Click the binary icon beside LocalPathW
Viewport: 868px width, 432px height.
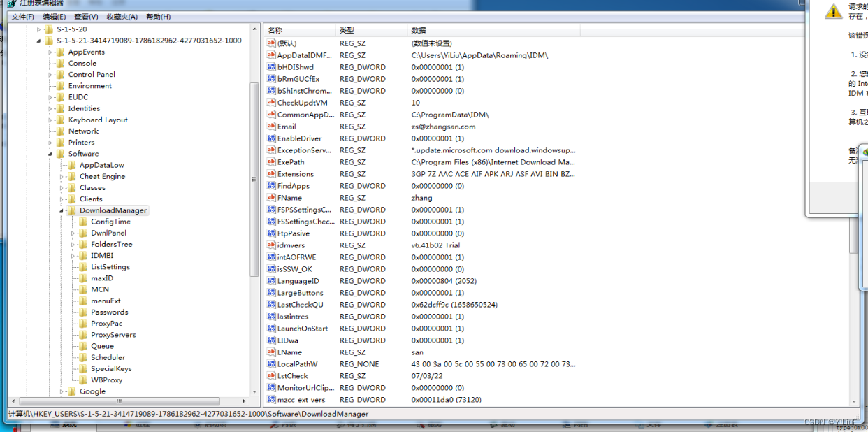272,364
